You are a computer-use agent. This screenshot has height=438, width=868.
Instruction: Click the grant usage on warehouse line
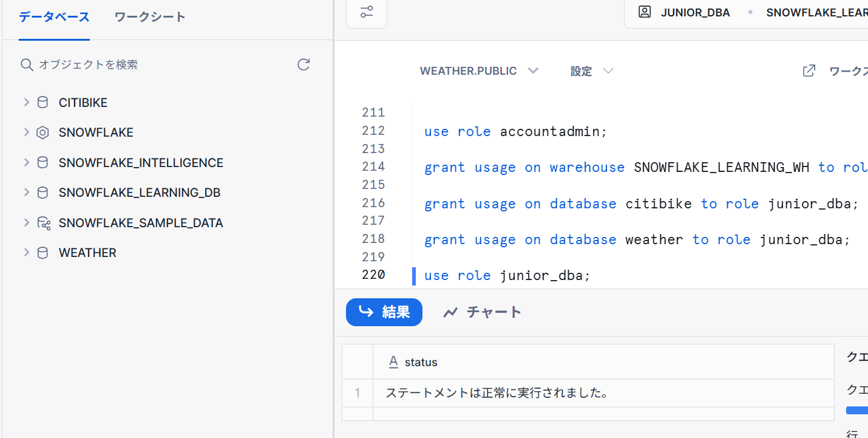coord(646,168)
